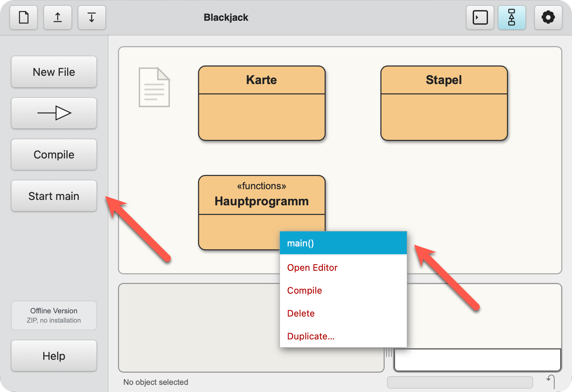Open settings gear icon
The height and width of the screenshot is (392, 572).
[548, 17]
